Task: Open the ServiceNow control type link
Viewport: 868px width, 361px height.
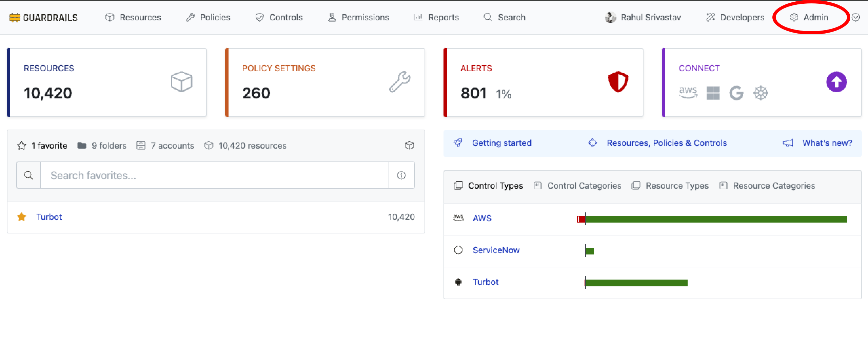Action: point(496,250)
